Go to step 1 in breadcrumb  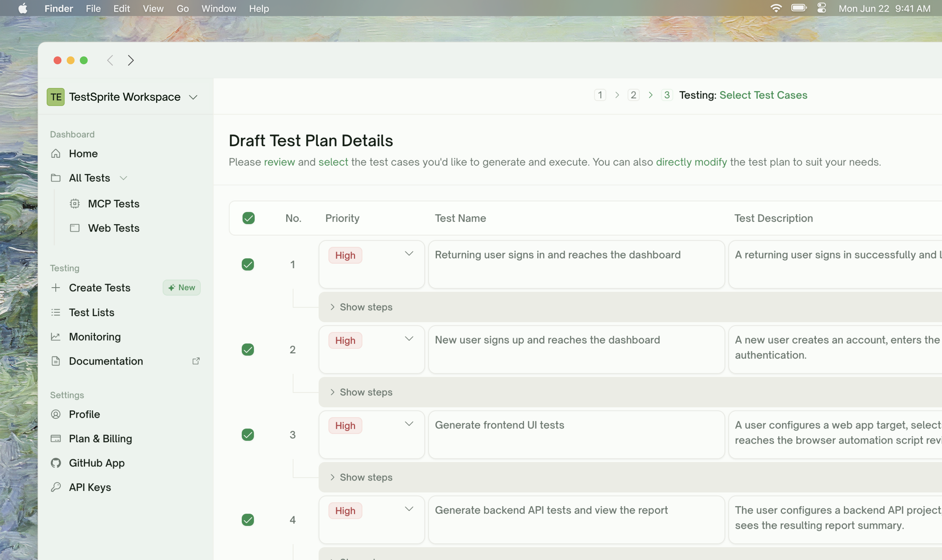pyautogui.click(x=600, y=95)
